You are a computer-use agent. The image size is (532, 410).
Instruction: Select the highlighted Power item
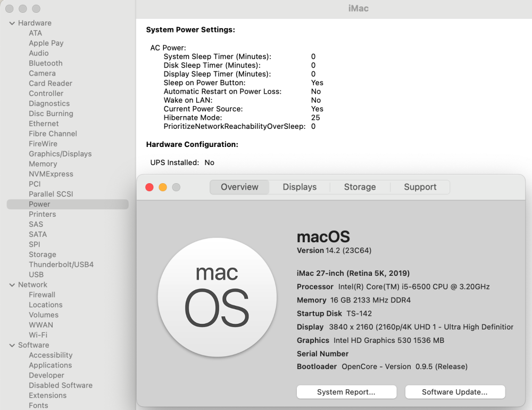coord(68,204)
